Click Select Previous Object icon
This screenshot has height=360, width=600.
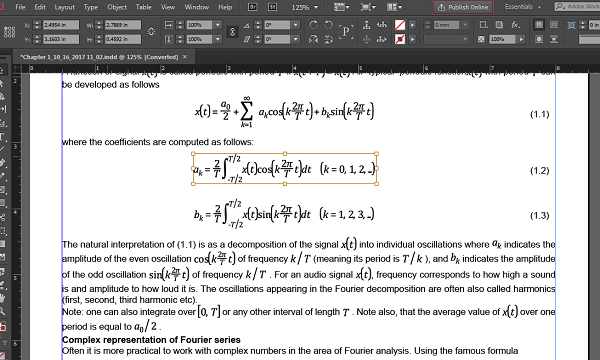(x=382, y=25)
